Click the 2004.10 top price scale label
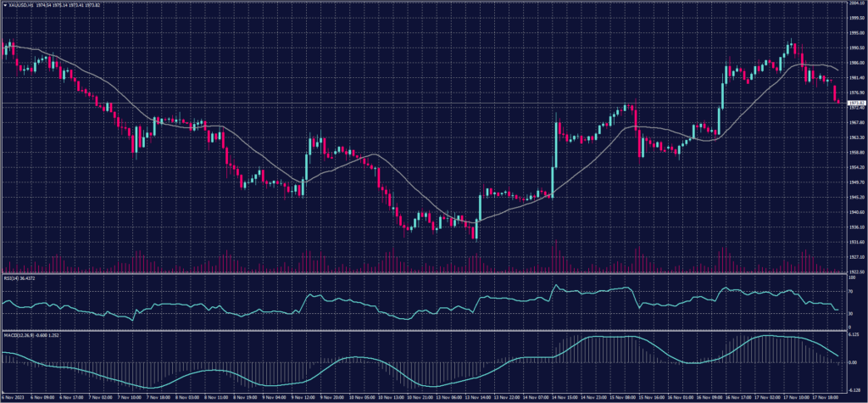This screenshot has width=868, height=403. pos(854,4)
